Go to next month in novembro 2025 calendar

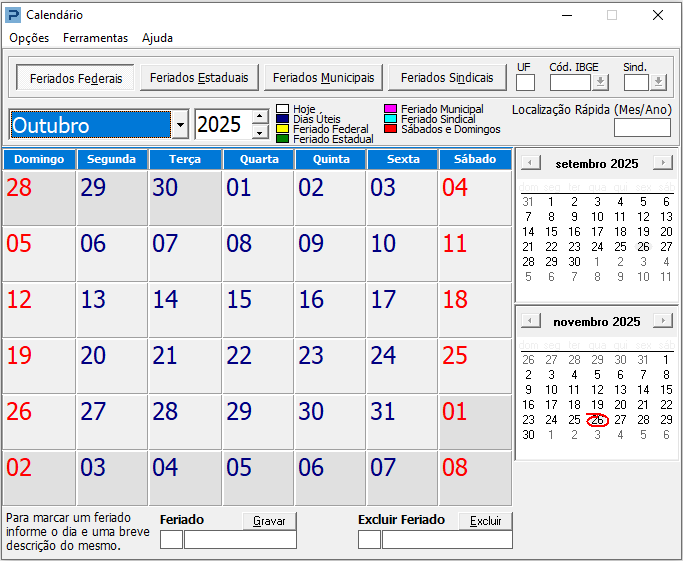point(663,321)
